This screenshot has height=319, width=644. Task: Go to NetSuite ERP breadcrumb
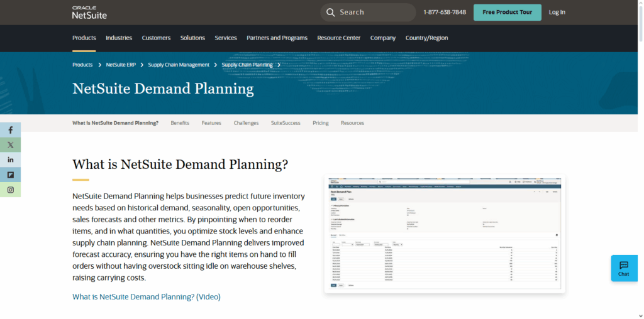[x=121, y=65]
